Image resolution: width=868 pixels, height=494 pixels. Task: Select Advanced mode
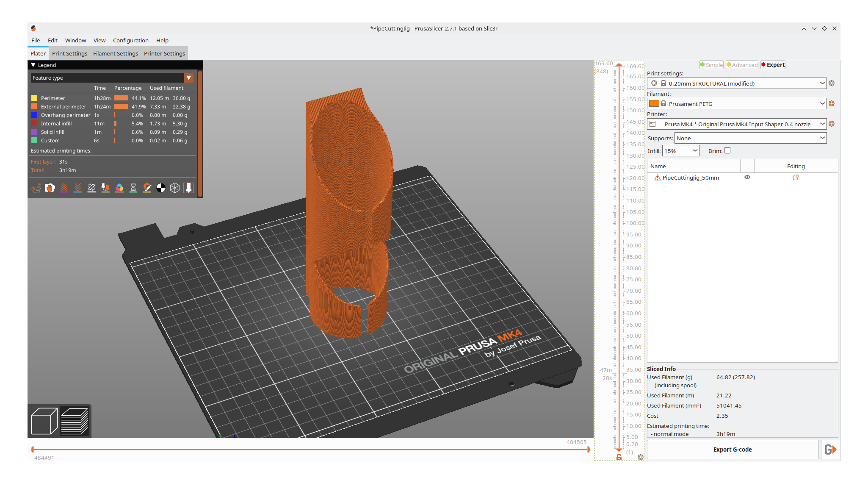(742, 65)
